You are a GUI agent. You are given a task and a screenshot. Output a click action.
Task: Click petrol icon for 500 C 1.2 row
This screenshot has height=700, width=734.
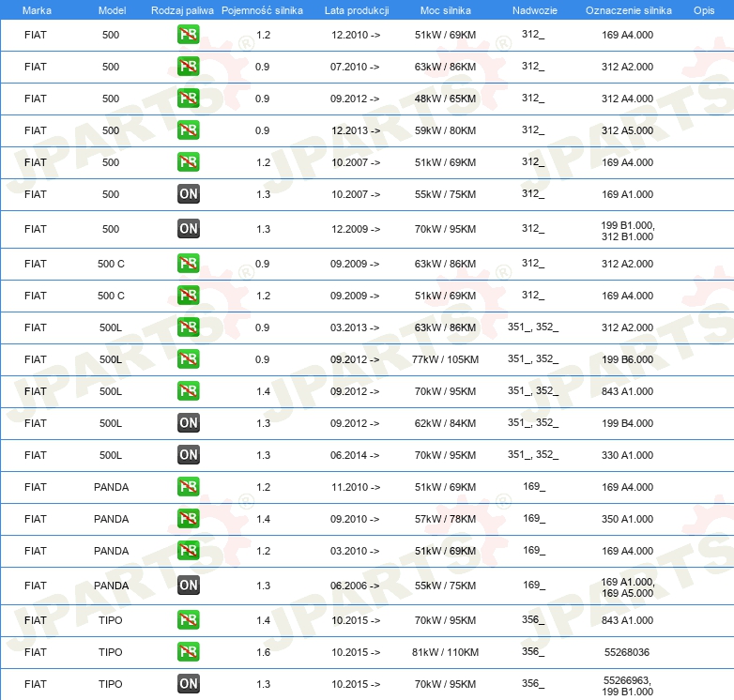188,296
